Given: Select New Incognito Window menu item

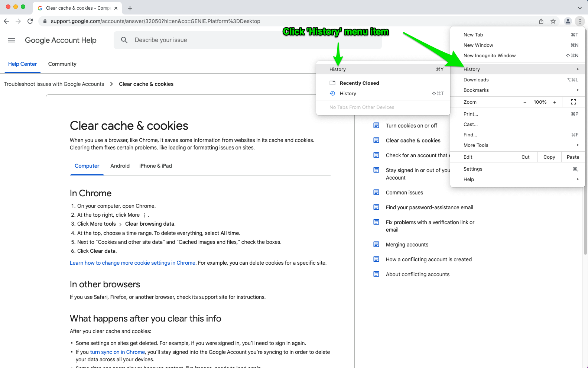Looking at the screenshot, I should click(x=490, y=55).
